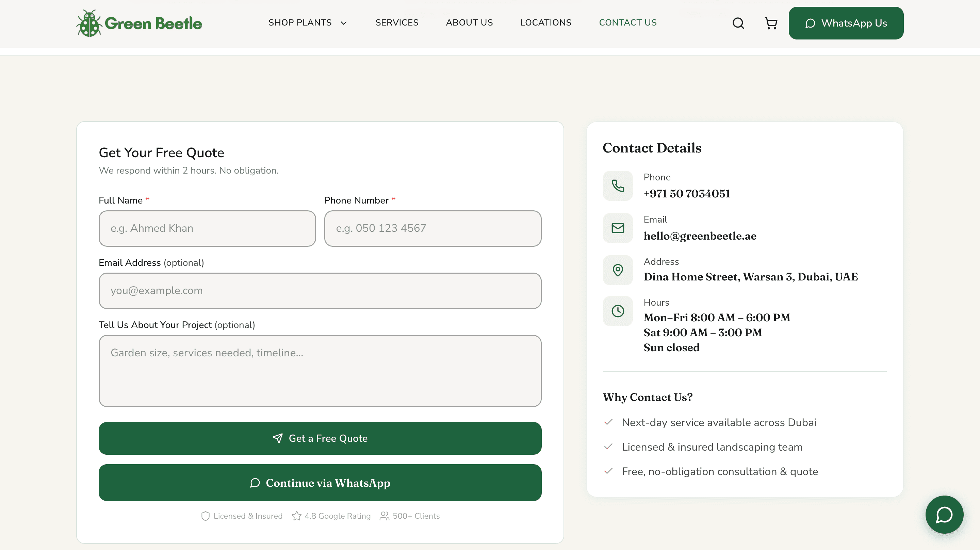Screen dimensions: 980x550
Task: Expand the Shop Plants chevron dropdown
Action: click(x=344, y=23)
